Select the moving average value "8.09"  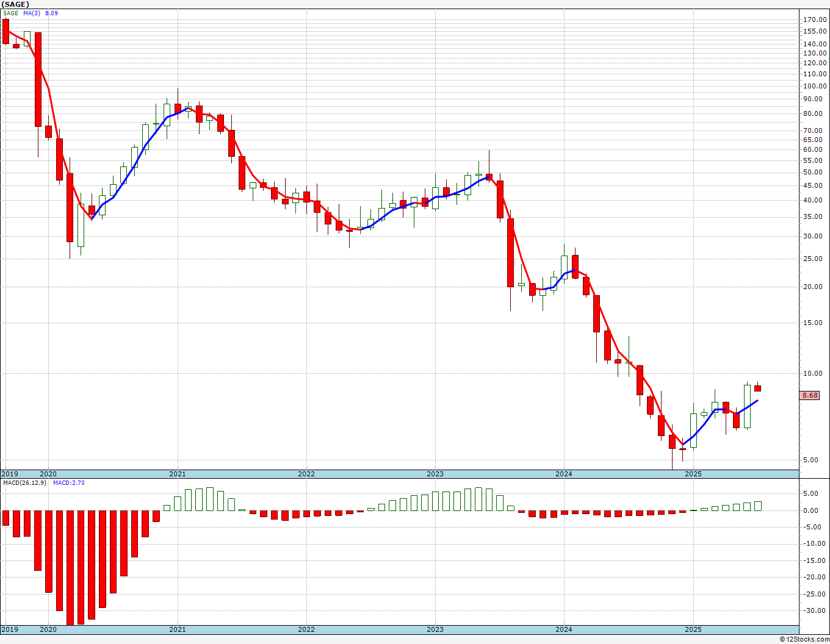(x=51, y=13)
